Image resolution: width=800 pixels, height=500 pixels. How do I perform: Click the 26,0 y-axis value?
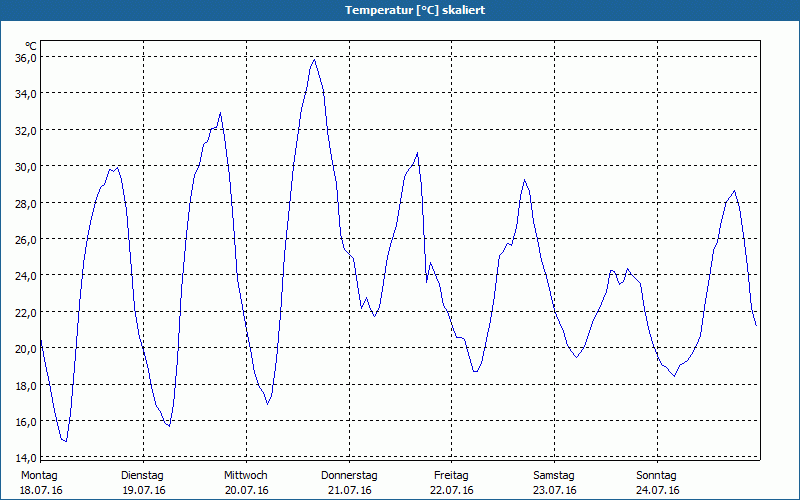tap(26, 239)
